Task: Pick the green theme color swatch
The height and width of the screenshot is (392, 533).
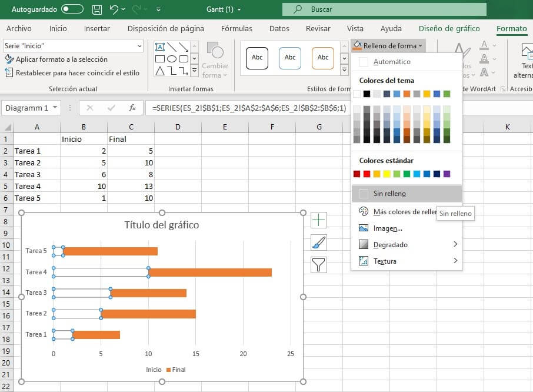Action: tap(447, 94)
